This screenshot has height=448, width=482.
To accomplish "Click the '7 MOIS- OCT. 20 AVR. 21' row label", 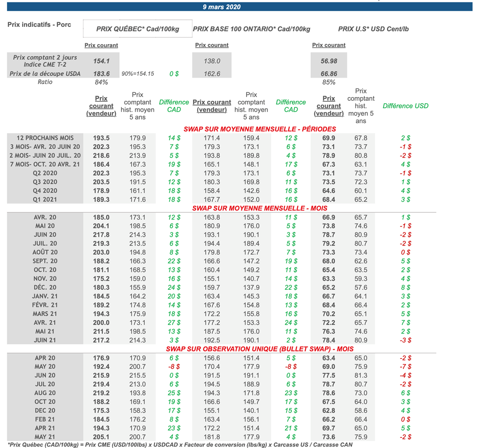I will pos(45,164).
